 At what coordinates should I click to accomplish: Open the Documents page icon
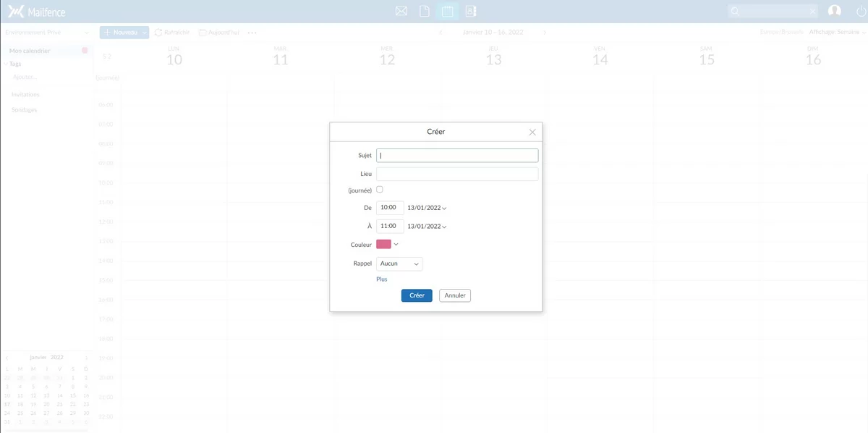pos(425,11)
